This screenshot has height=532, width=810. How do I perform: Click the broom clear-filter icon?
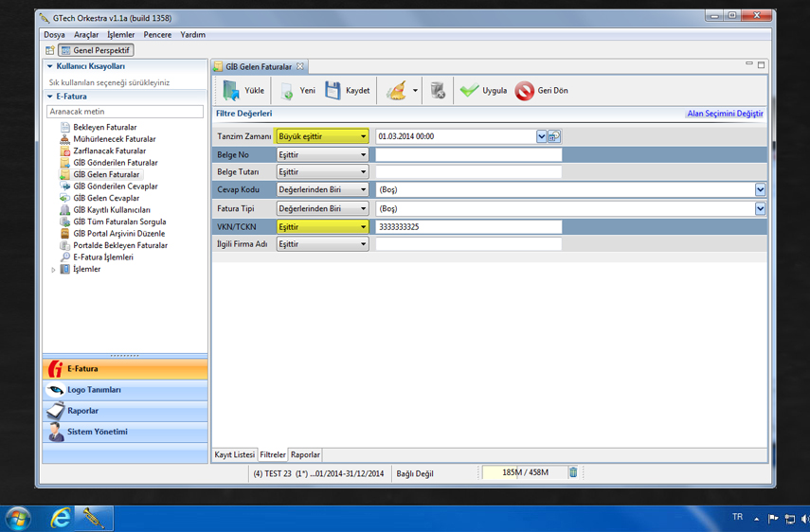pyautogui.click(x=396, y=90)
